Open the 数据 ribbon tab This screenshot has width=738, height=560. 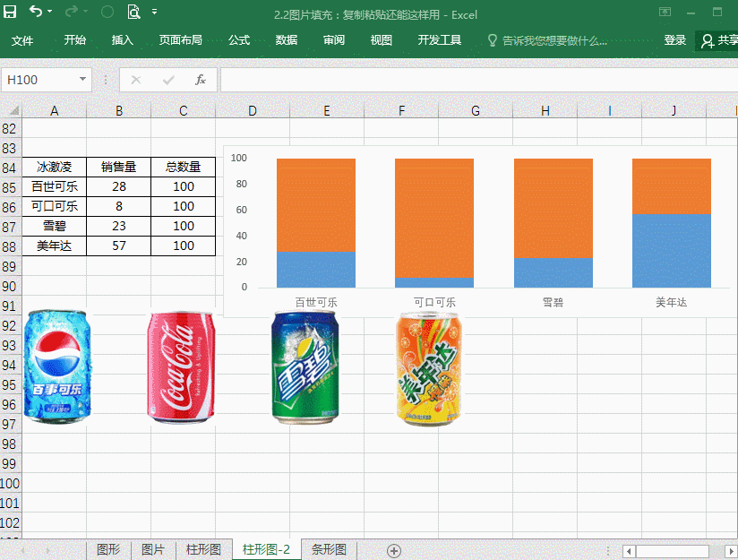287,40
